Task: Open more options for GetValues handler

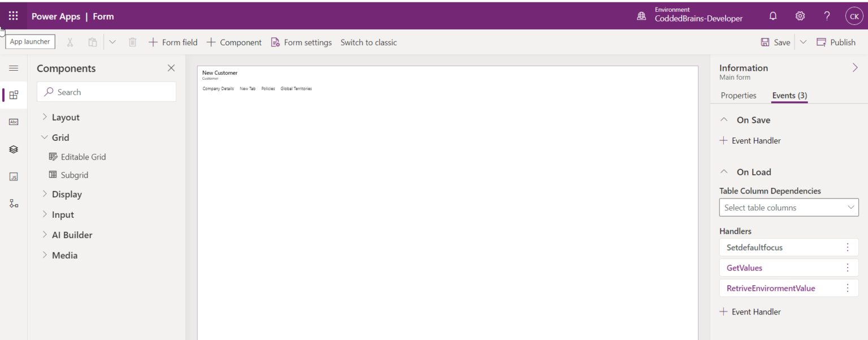Action: [847, 268]
